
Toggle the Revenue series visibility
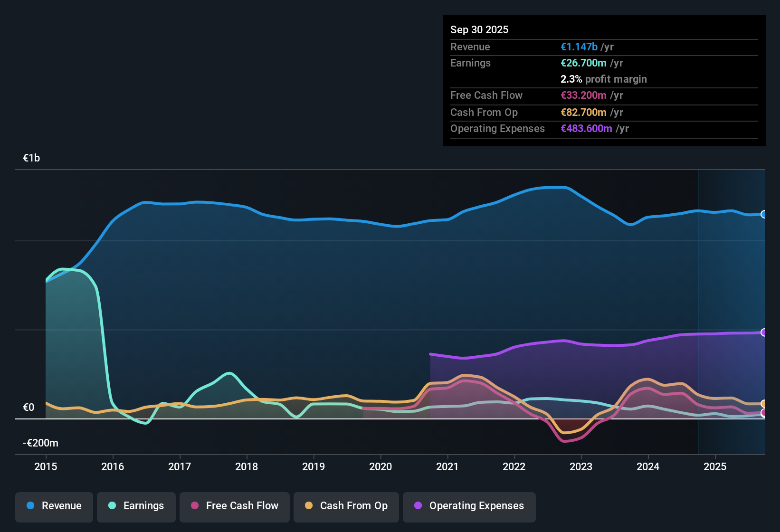click(54, 506)
